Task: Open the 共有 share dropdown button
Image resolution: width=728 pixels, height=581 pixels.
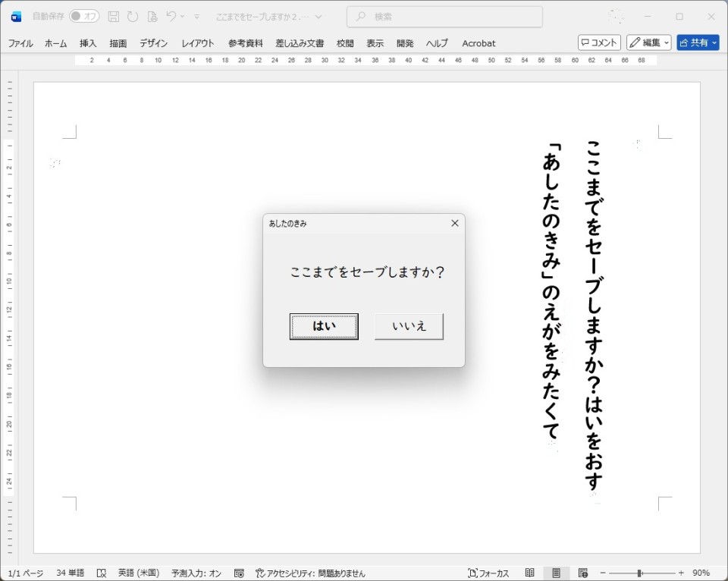Action: tap(698, 43)
